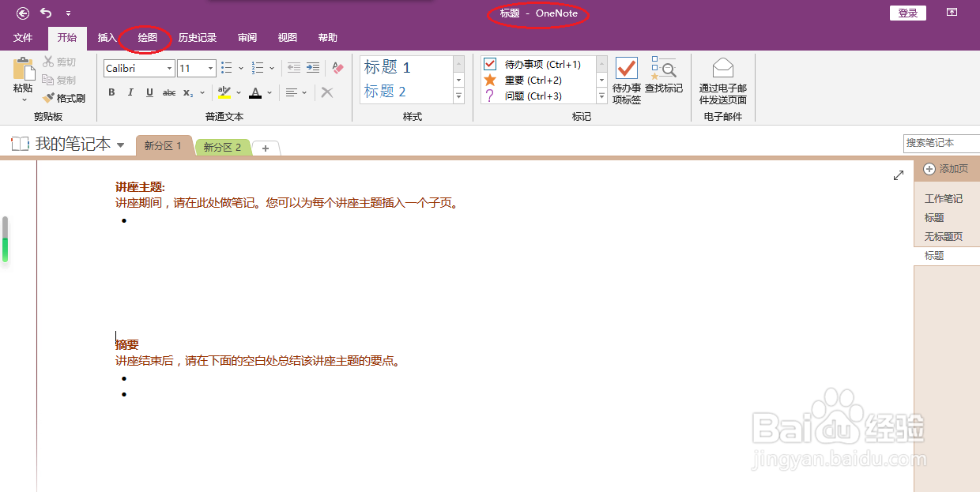The height and width of the screenshot is (492, 980).
Task: Expand the 我的笔记本 notebook dropdown
Action: pos(121,145)
